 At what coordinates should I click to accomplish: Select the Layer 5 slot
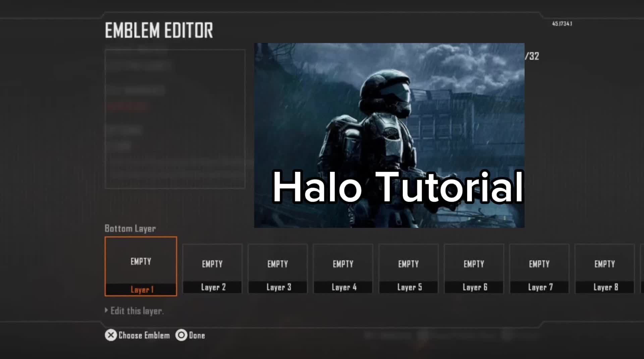point(409,269)
